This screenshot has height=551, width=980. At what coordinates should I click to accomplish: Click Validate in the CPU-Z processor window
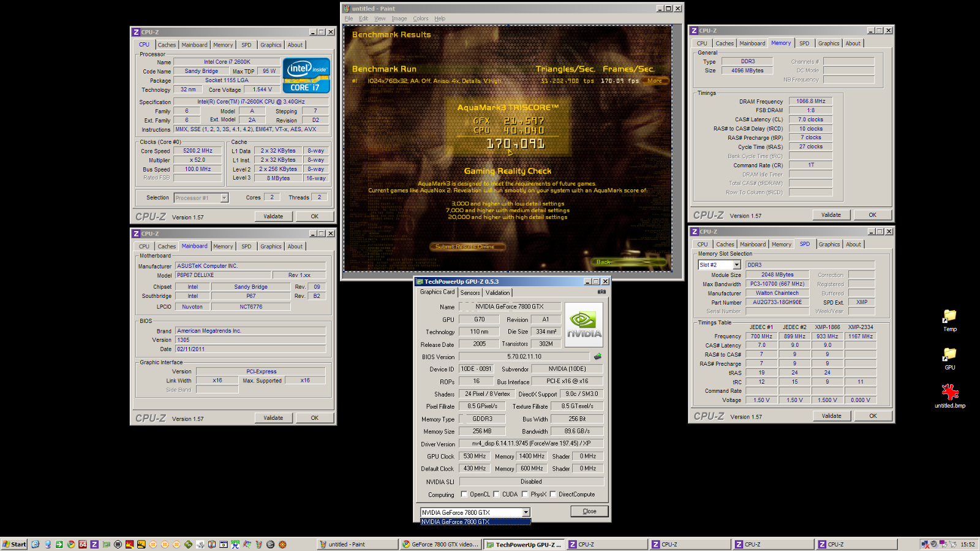coord(273,216)
